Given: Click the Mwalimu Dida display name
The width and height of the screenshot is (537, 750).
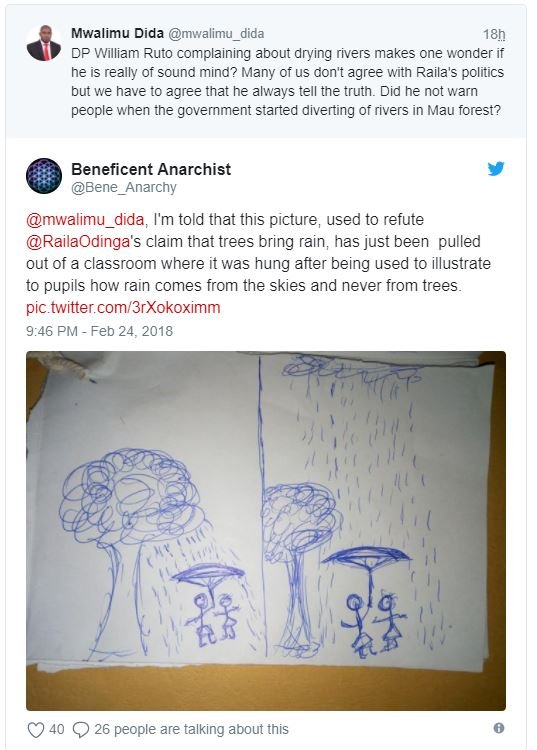Looking at the screenshot, I should (118, 33).
